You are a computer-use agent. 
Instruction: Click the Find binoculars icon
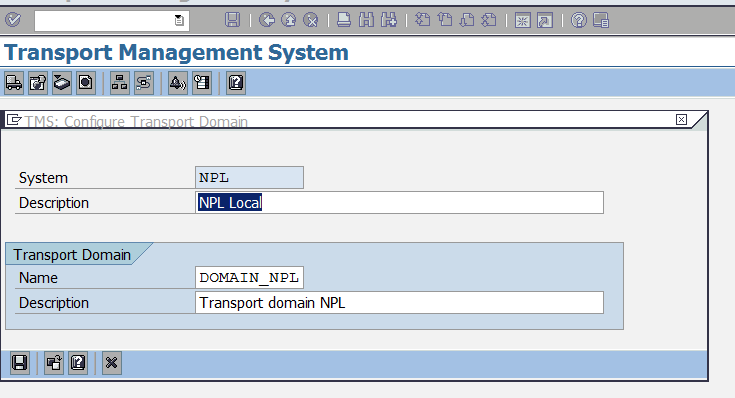[x=366, y=20]
